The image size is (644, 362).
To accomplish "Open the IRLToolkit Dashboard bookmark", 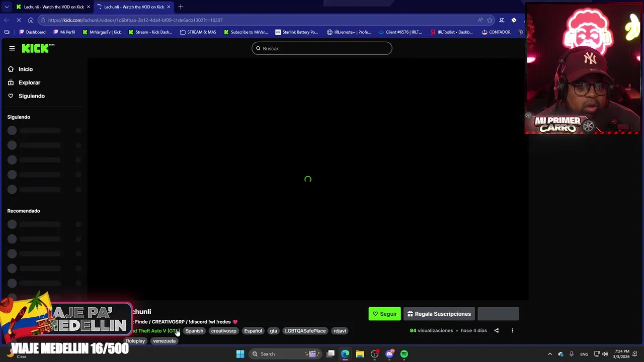I will tap(451, 32).
